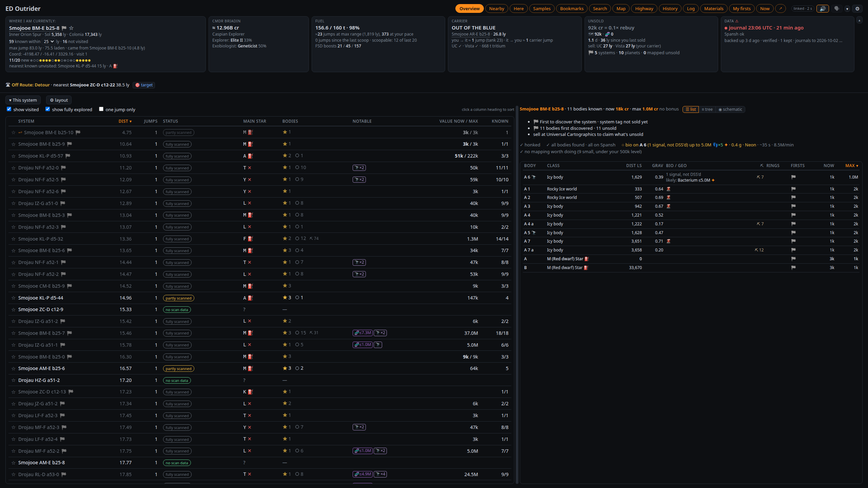
Task: Click volcano icon on body A 1 row
Action: tap(669, 189)
